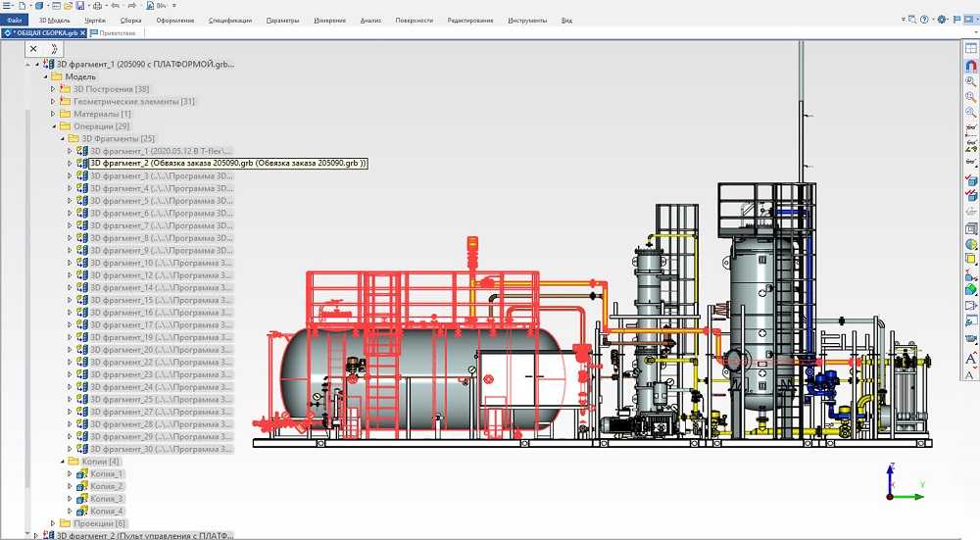The height and width of the screenshot is (540, 980).
Task: Select Копия_3 in the tree
Action: click(107, 499)
